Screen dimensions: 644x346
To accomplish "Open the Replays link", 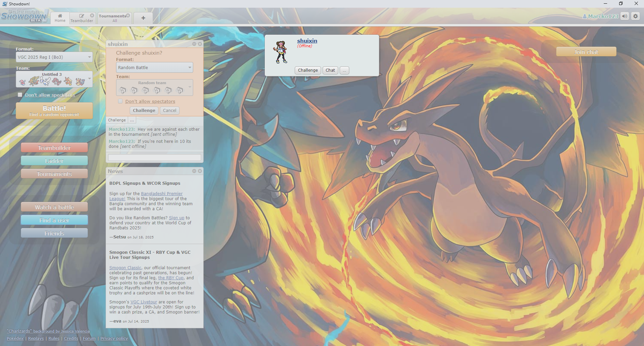I will tap(36, 339).
